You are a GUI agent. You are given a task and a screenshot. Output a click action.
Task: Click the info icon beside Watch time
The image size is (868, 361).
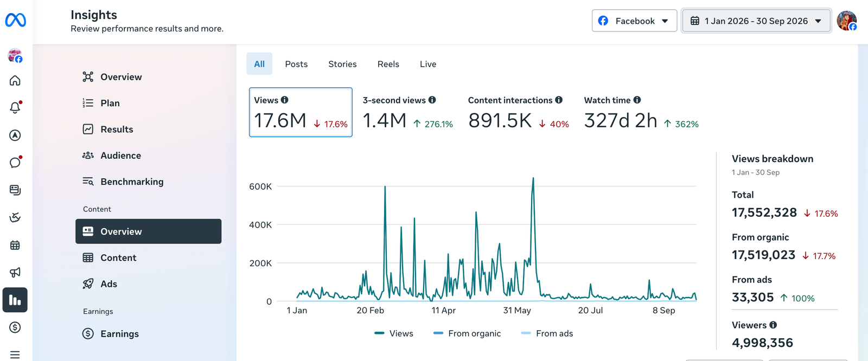(x=637, y=100)
